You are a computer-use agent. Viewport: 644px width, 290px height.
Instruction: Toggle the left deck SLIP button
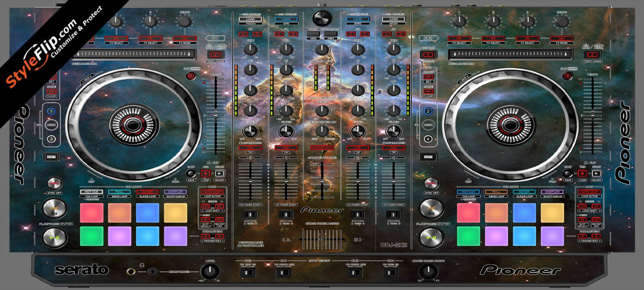tap(191, 76)
